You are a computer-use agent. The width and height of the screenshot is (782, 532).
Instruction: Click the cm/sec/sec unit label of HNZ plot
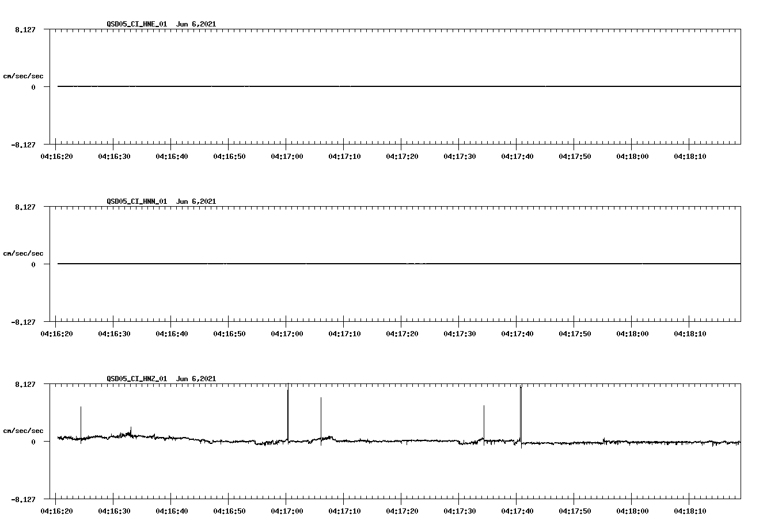coord(24,431)
